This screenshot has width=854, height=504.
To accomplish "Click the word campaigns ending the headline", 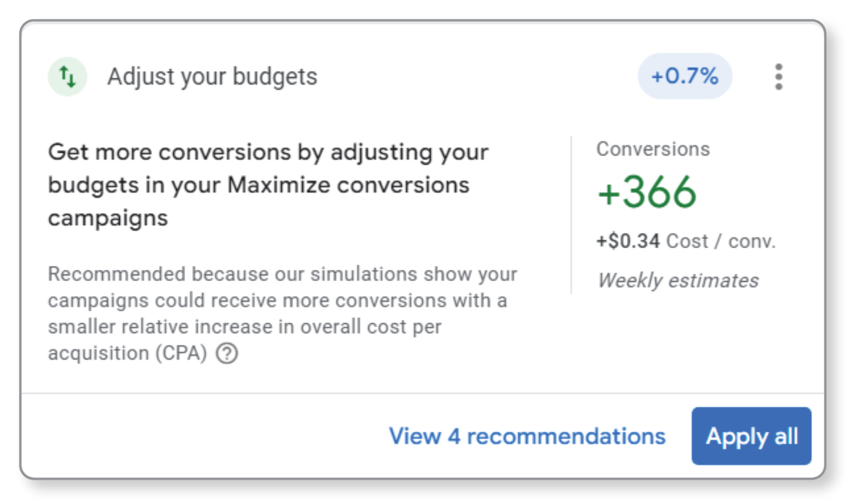I will [x=108, y=219].
